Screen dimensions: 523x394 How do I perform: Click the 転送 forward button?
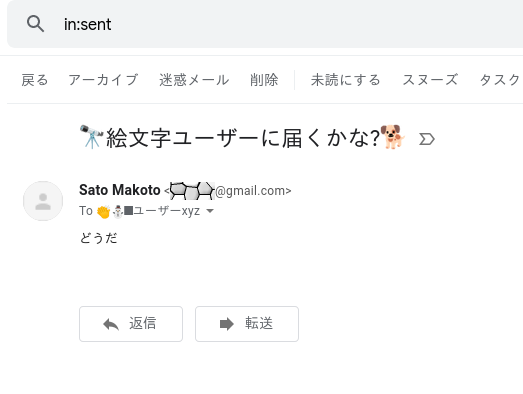[247, 324]
